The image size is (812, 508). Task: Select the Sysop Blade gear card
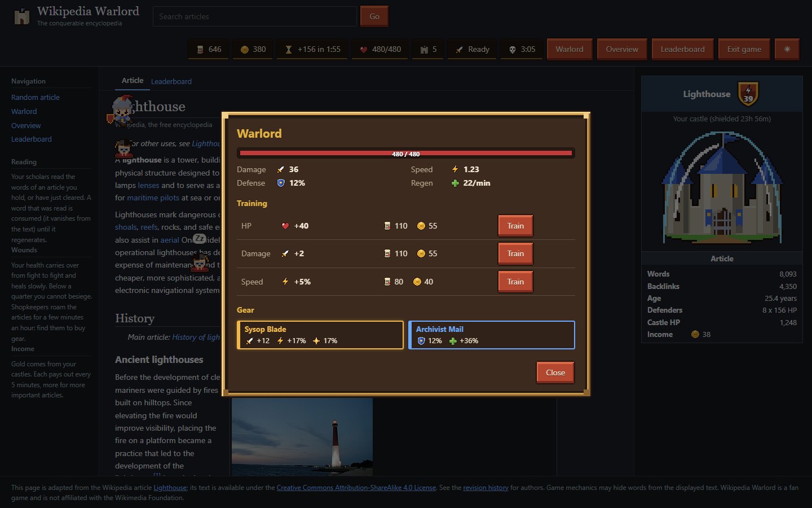click(x=320, y=335)
